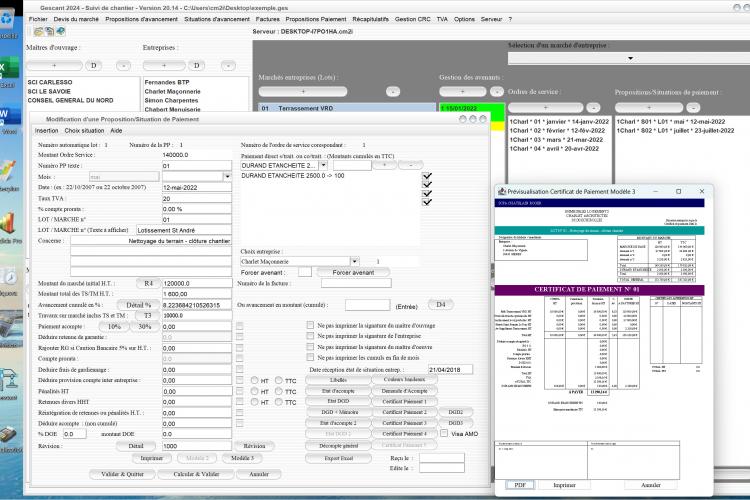Image resolution: width=750 pixels, height=500 pixels.
Task: Select the TTC radio on the Pénalités HT row
Action: point(279,391)
